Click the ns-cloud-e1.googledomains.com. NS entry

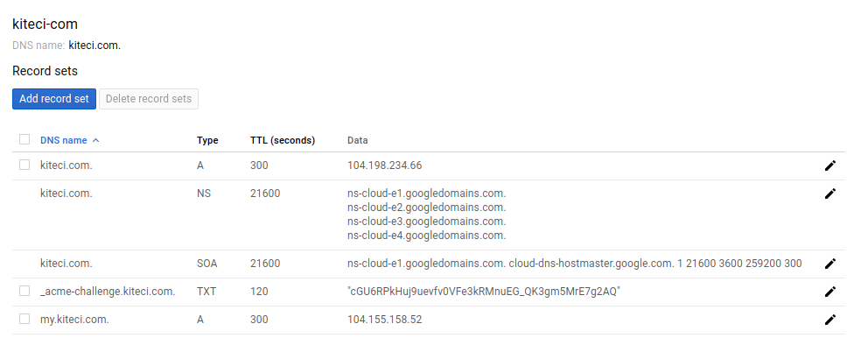coord(427,194)
